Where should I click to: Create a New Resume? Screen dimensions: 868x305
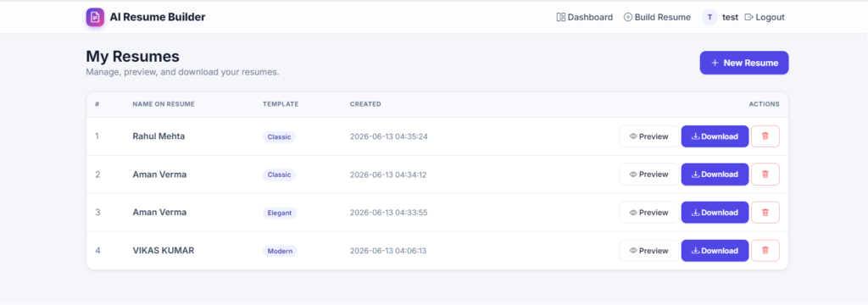(744, 63)
